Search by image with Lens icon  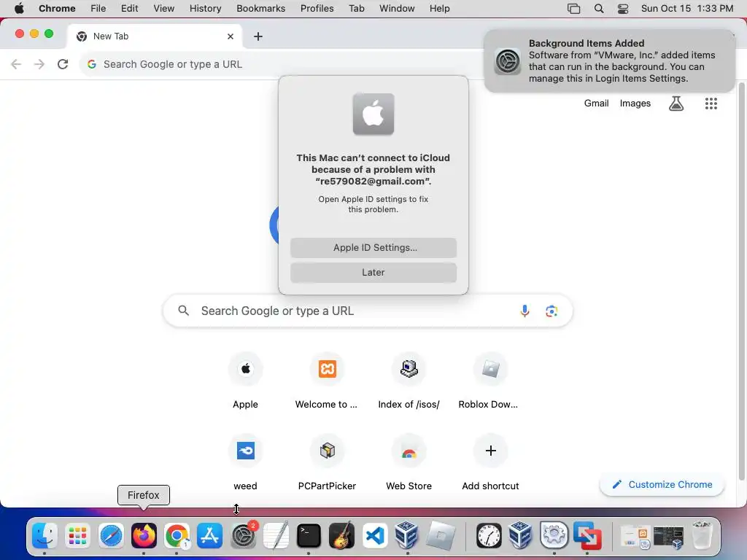point(551,311)
